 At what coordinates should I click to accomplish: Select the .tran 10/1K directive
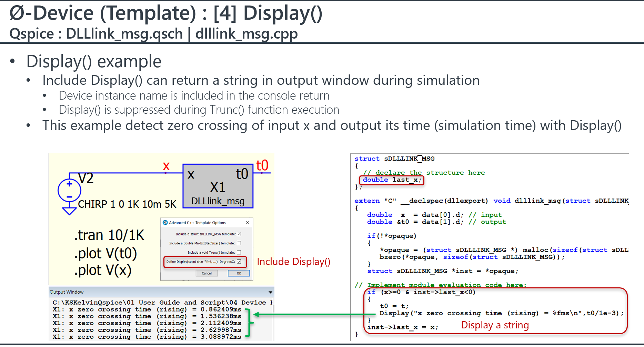(109, 235)
